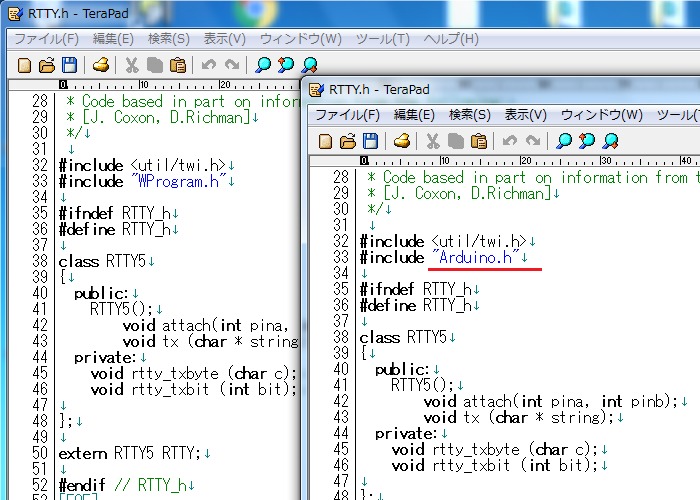
Task: Open ヘルプ(H) menu in back window
Action: point(452,39)
